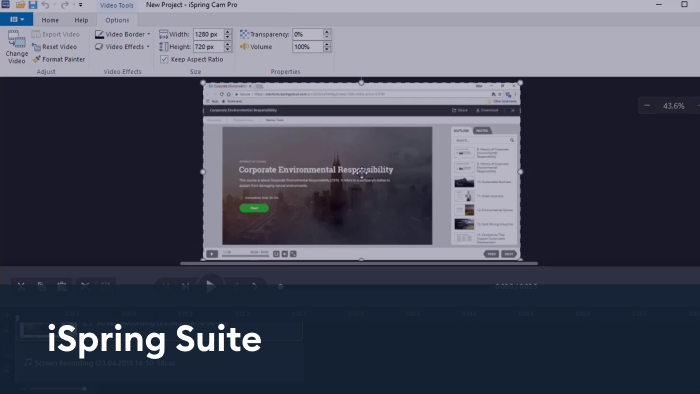Zoom out canvas with the minus button
Screen dimensions: 700x394
(x=647, y=106)
